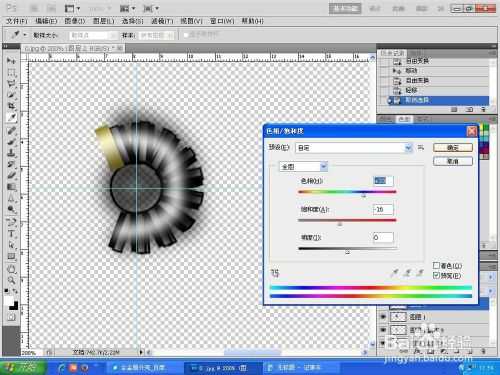Toggle Quick Mask mode in toolbox

pyautogui.click(x=11, y=317)
